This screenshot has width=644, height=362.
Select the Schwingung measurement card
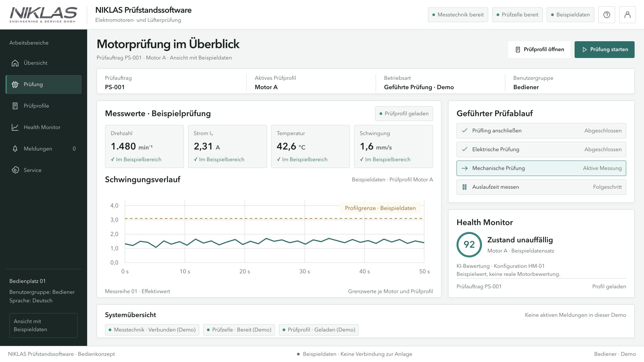(393, 146)
